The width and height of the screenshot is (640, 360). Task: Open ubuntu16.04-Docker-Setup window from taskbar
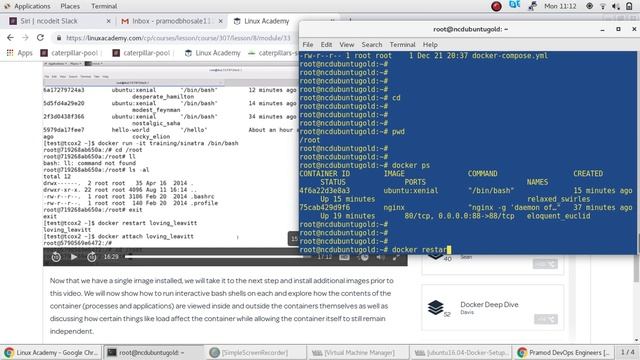tap(460, 352)
